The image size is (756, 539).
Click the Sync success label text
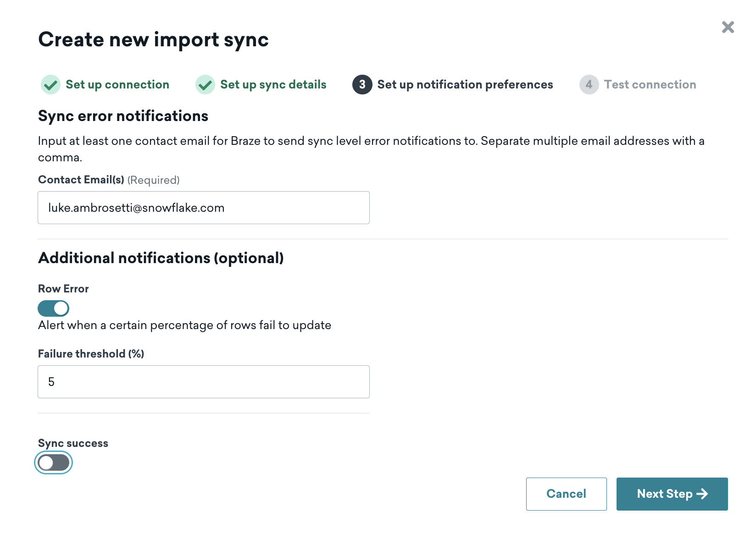click(x=73, y=443)
